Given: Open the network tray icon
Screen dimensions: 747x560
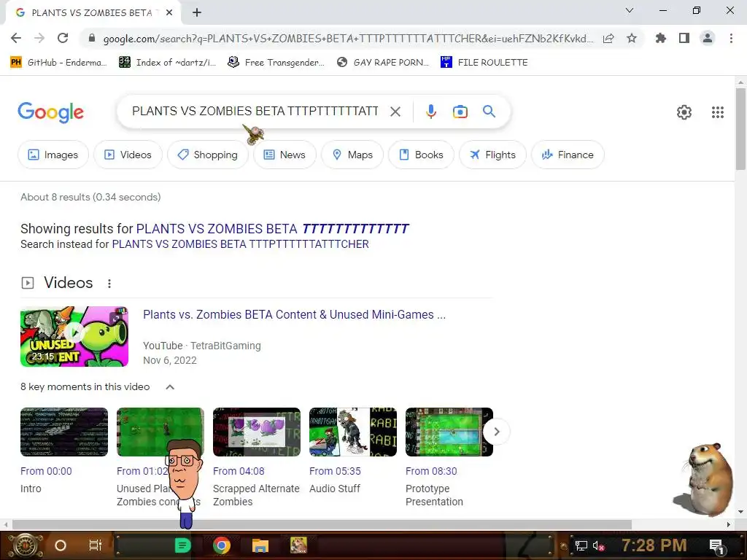Looking at the screenshot, I should click(581, 546).
